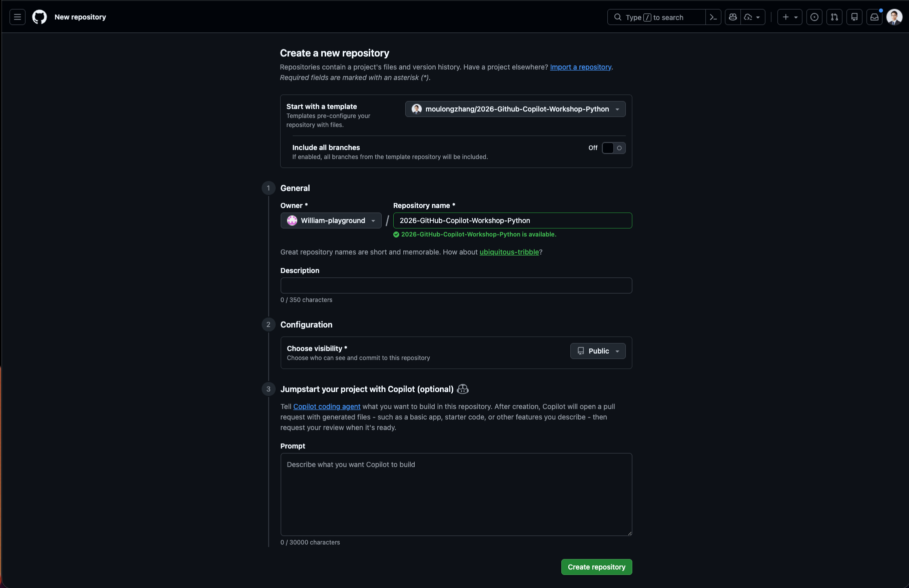Open the user avatar profile menu
909x588 pixels.
(x=894, y=17)
